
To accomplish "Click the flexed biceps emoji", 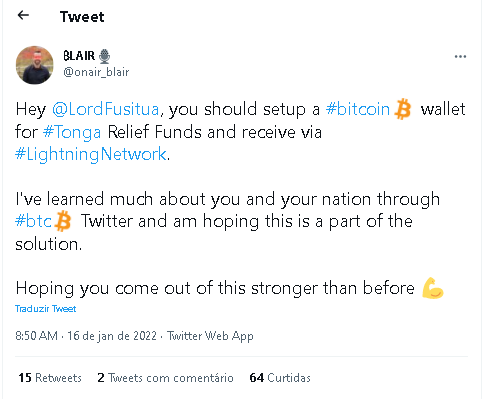I will coord(432,288).
